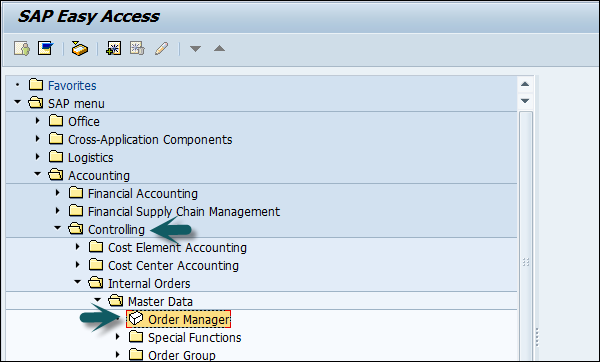The width and height of the screenshot is (600, 362).
Task: Click Delete Favorites toolbar icon
Action: (x=137, y=49)
